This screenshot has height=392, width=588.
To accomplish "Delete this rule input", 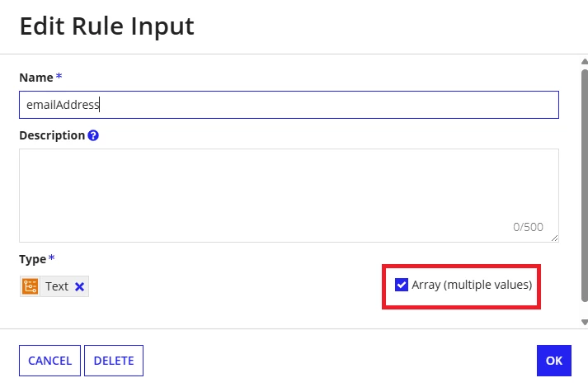I will coord(114,361).
